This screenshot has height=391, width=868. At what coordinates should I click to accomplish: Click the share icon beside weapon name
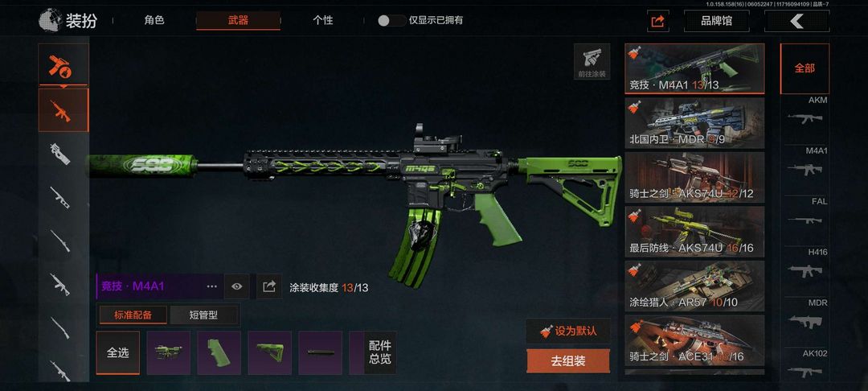click(269, 286)
